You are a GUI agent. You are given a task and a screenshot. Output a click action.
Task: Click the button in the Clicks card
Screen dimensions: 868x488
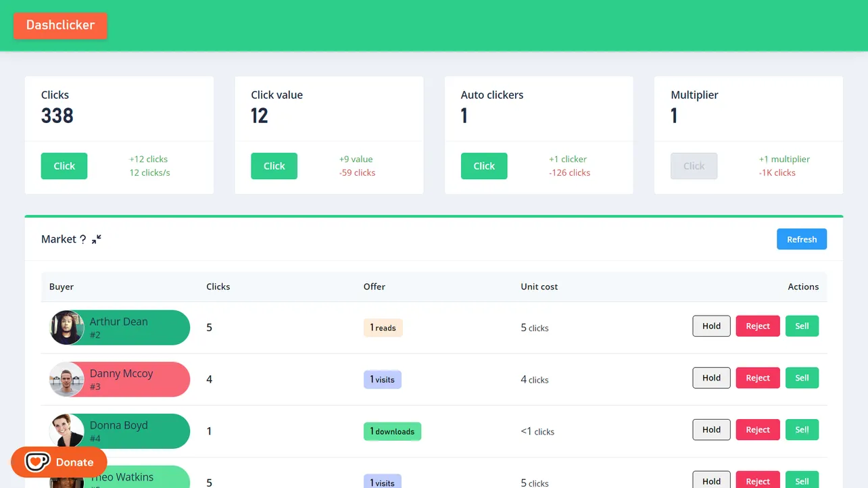point(64,166)
